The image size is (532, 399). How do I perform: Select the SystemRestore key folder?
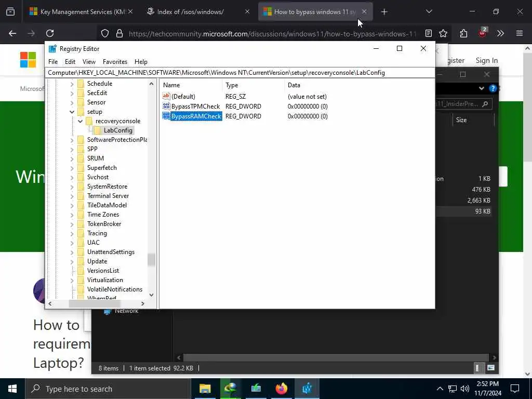tap(107, 187)
